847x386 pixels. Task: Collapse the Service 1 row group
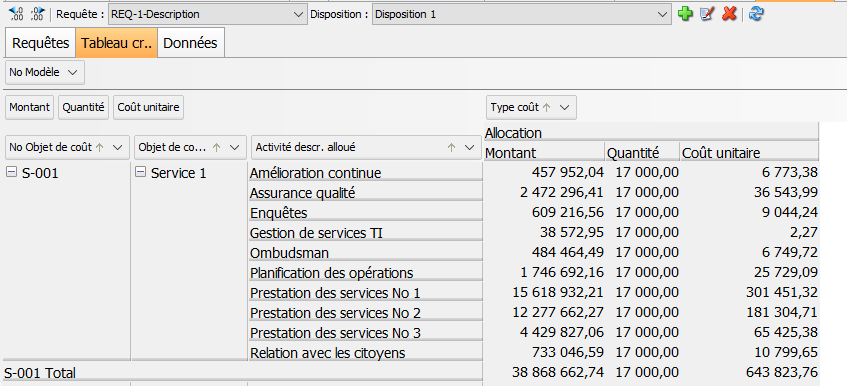click(140, 172)
